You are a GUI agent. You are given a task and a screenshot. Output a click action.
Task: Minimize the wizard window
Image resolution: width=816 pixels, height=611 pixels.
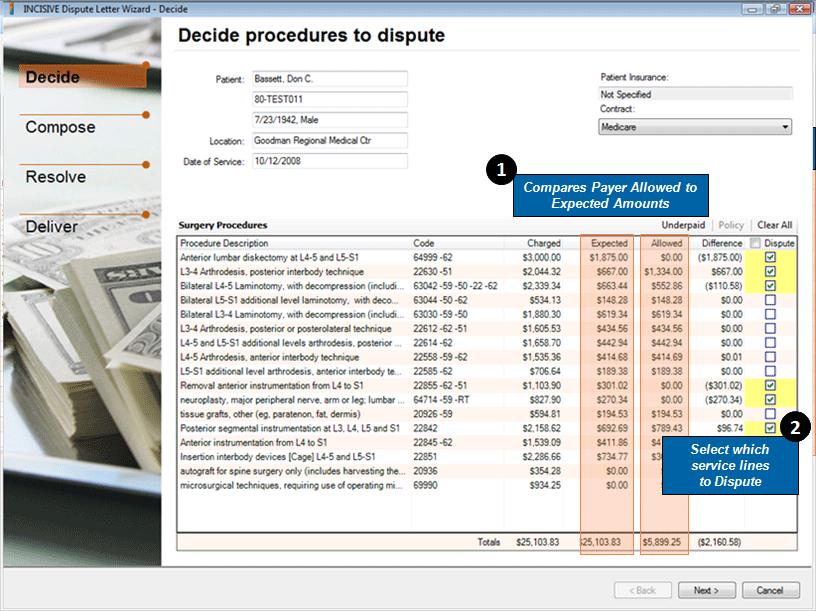click(752, 8)
